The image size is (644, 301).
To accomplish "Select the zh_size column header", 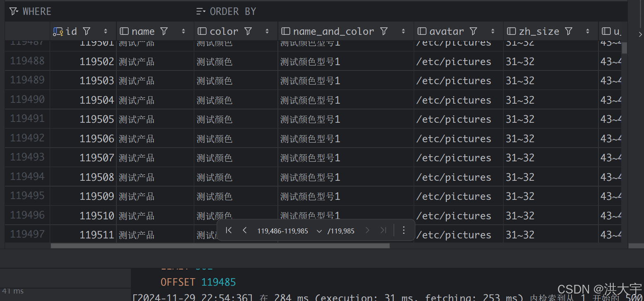I will pos(551,31).
